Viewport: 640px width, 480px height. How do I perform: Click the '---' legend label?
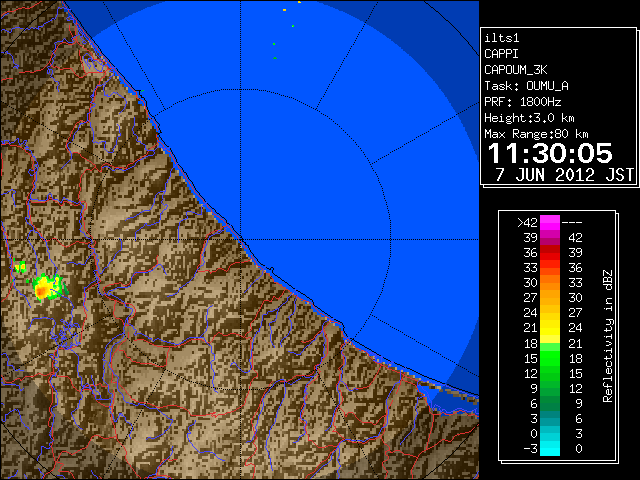[x=572, y=223]
